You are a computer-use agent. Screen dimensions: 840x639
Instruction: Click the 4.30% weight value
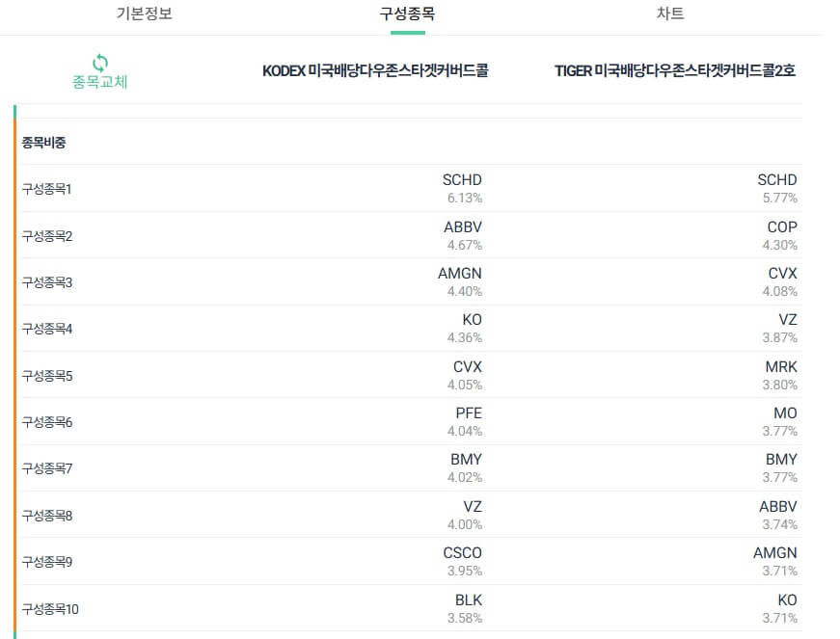point(779,245)
